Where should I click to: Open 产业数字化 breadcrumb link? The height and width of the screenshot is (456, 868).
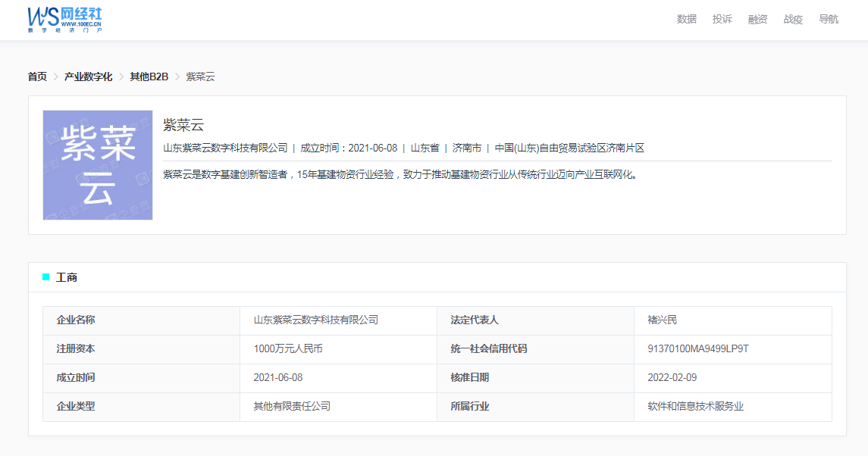(x=88, y=77)
